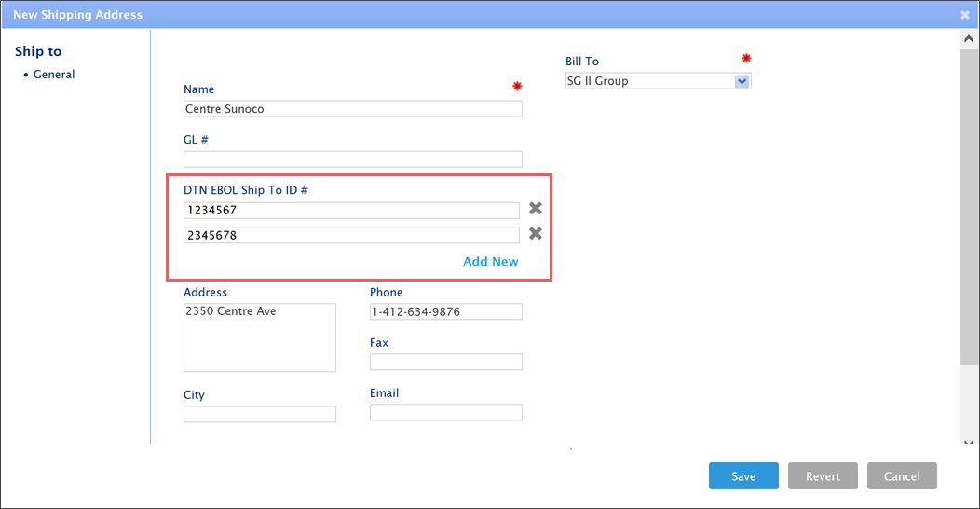Viewport: 980px width, 509px height.
Task: Focus the Email input box
Action: pos(445,412)
